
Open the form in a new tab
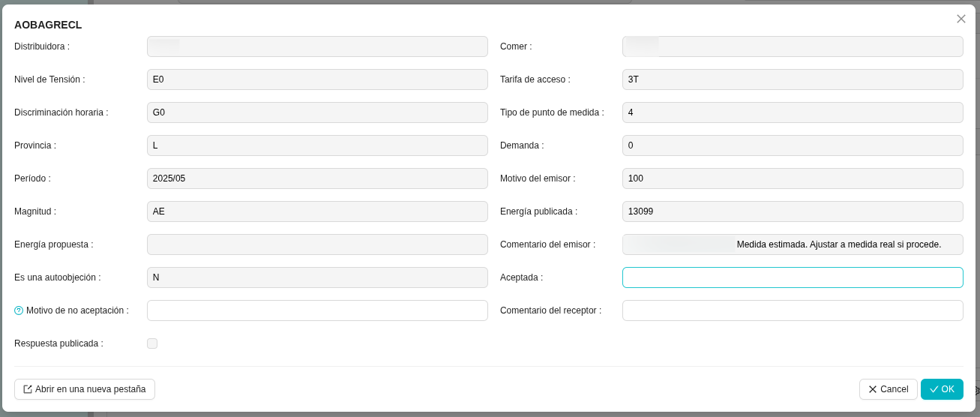(x=85, y=389)
